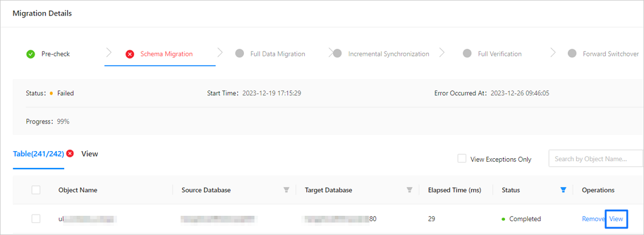Open the Pre-check step
The height and width of the screenshot is (235, 644).
click(x=56, y=54)
